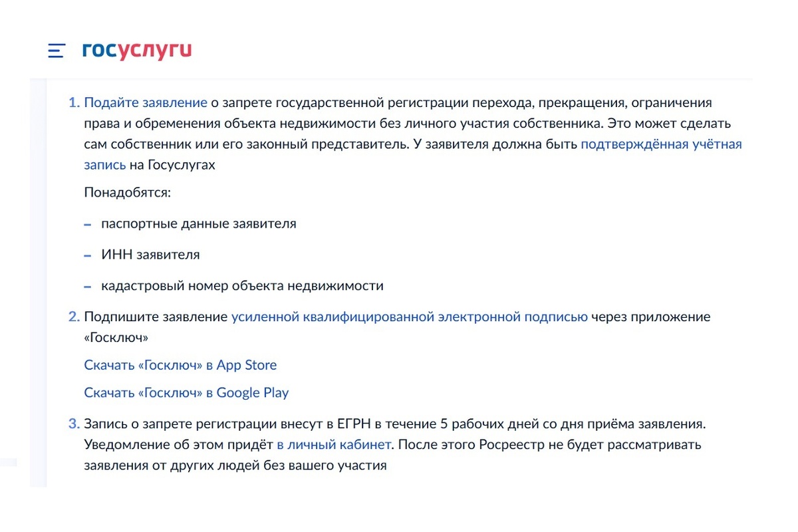Click the step number 2 marker
The height and width of the screenshot is (532, 798).
[73, 317]
